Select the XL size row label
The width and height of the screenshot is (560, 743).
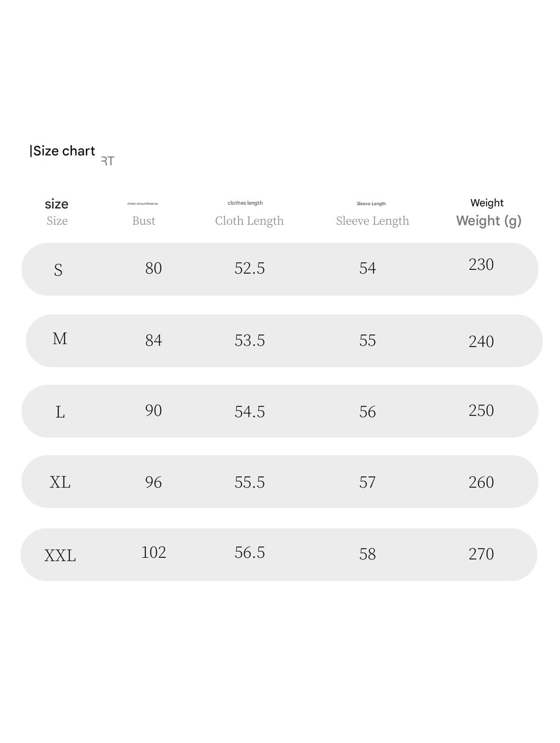[x=60, y=482]
